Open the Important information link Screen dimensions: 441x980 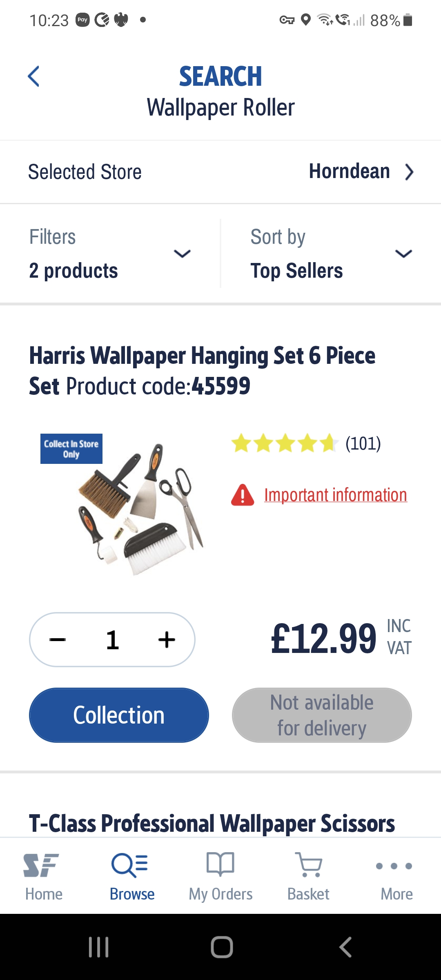[x=336, y=495]
